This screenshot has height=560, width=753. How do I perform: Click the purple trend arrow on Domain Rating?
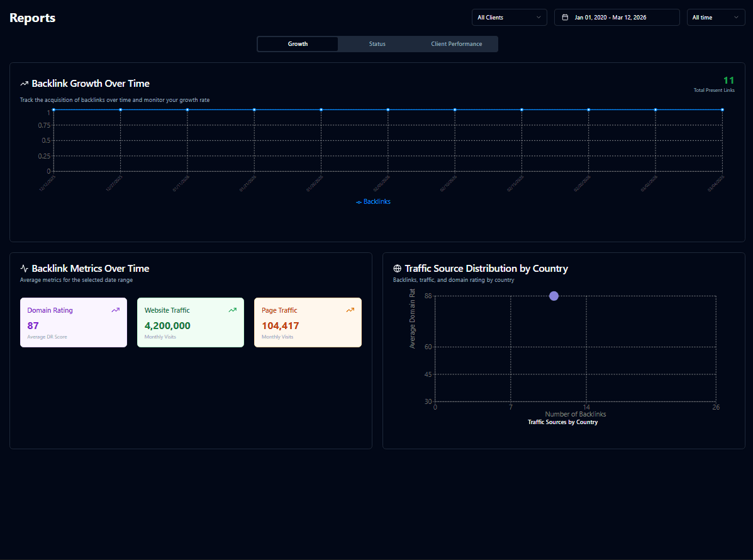[x=115, y=310]
